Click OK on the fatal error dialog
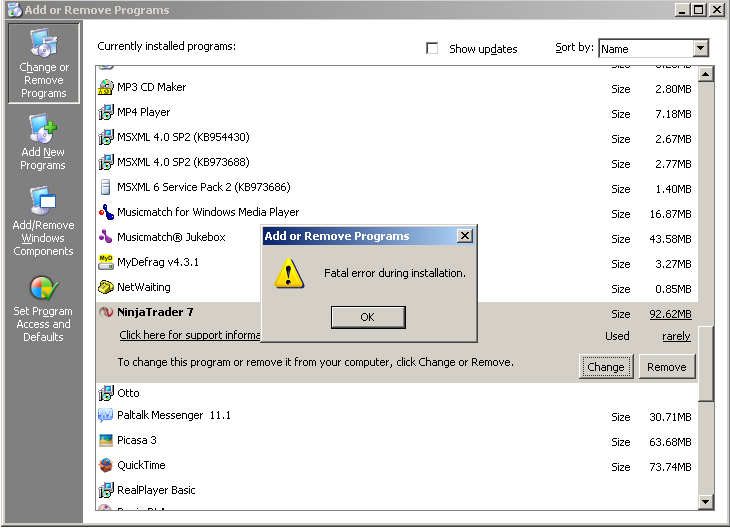The height and width of the screenshot is (532, 730). 367,317
